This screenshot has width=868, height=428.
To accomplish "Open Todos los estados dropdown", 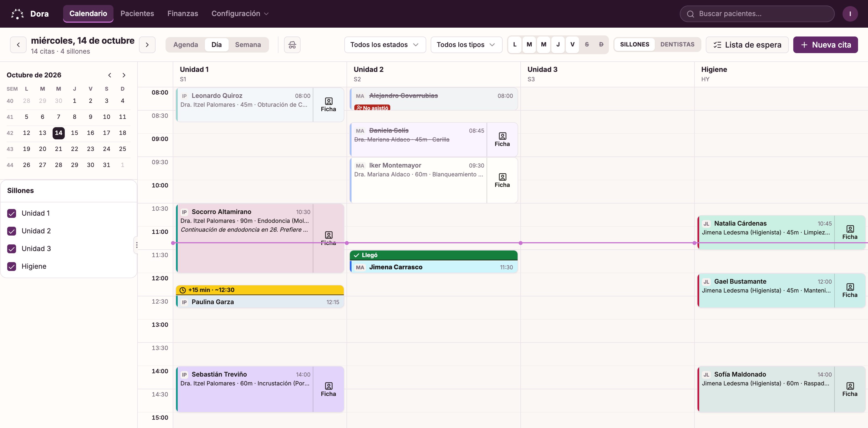I will 385,45.
